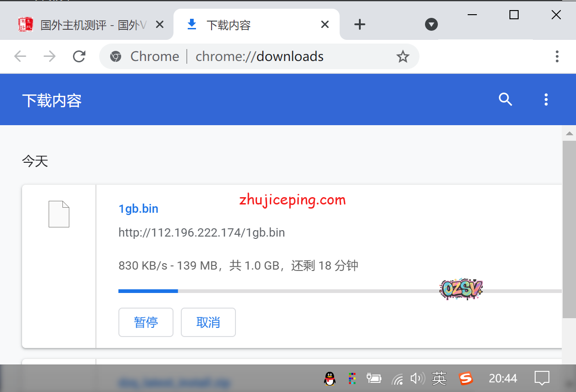Expand the tab search dropdown arrow
576x392 pixels.
pyautogui.click(x=431, y=25)
